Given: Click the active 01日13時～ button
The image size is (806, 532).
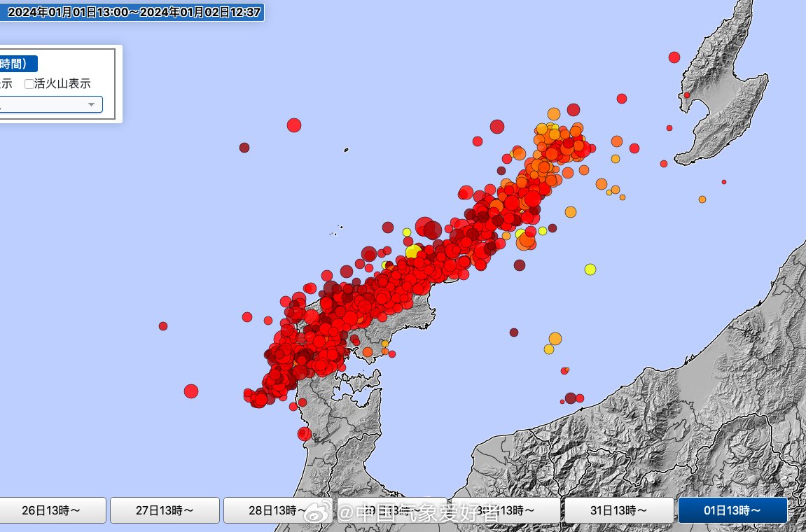Looking at the screenshot, I should [x=732, y=510].
